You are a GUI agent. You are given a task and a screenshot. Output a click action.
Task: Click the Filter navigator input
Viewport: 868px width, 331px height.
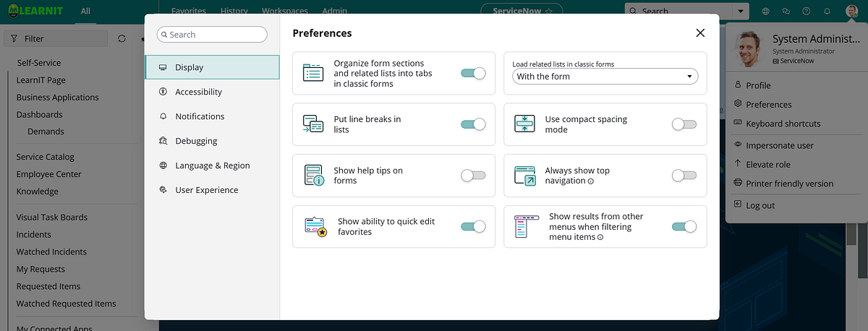56,38
